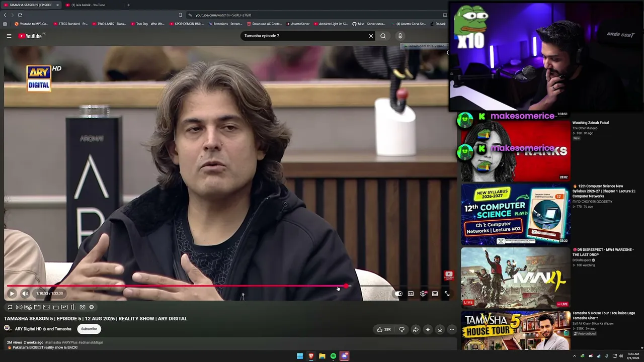
Task: Toggle the loop icon below the player
Action: click(x=10, y=307)
